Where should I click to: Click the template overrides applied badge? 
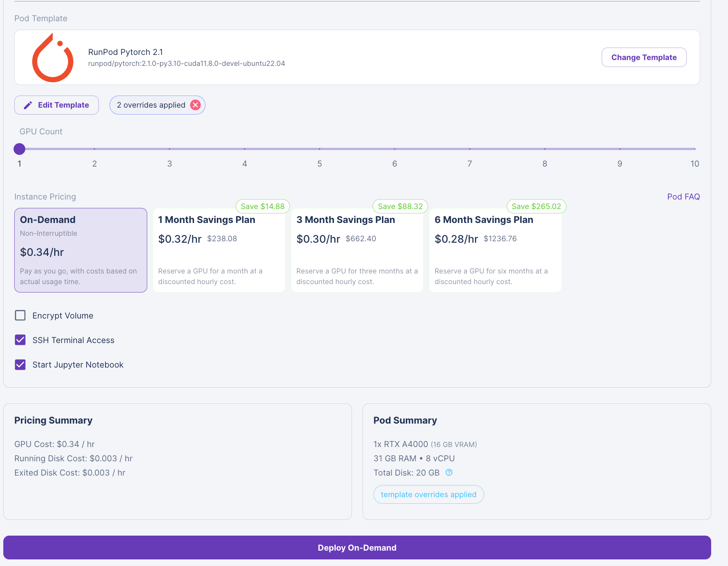tap(428, 494)
